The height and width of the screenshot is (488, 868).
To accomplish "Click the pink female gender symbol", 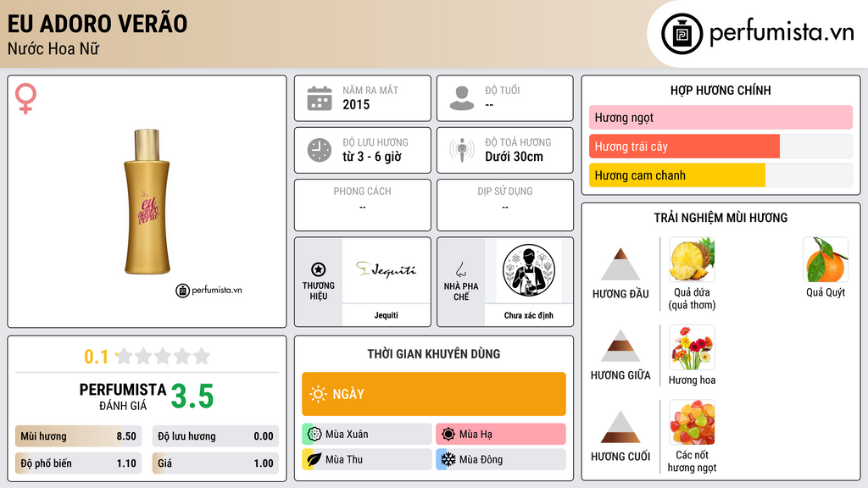I will click(x=25, y=98).
